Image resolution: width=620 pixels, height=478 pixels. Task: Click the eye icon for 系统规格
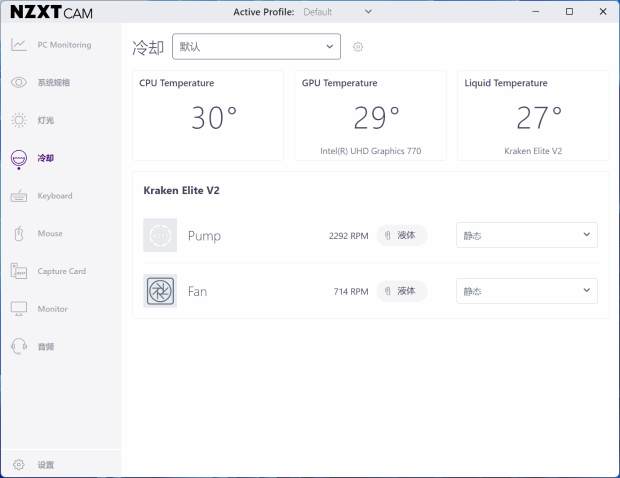(19, 82)
